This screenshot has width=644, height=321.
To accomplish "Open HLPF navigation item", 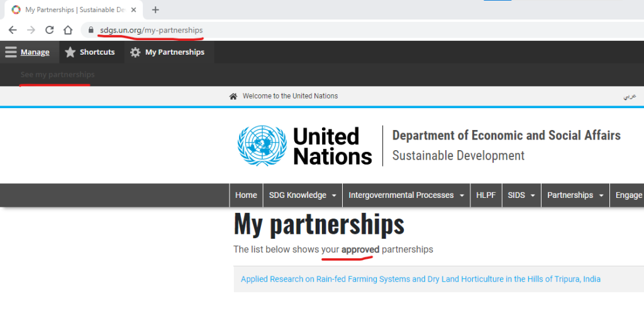I will 486,195.
